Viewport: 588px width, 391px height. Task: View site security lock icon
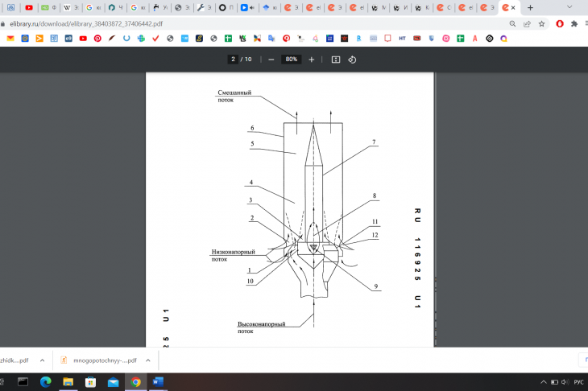2,23
